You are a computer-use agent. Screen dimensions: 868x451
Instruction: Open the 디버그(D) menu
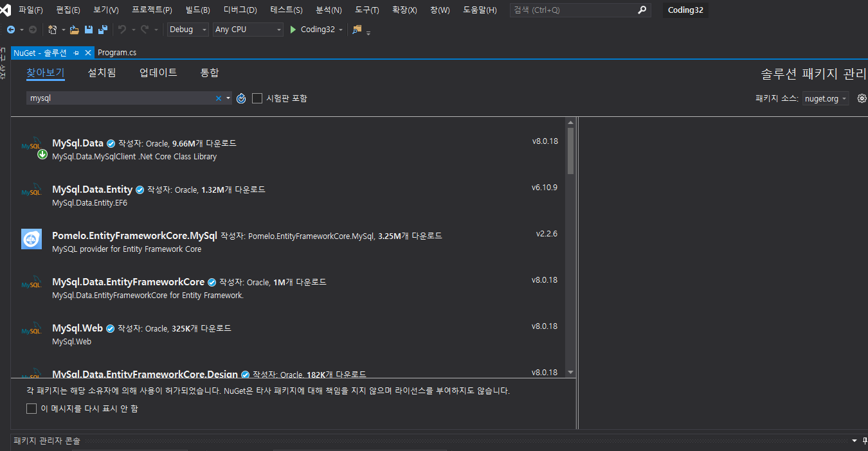pos(240,10)
